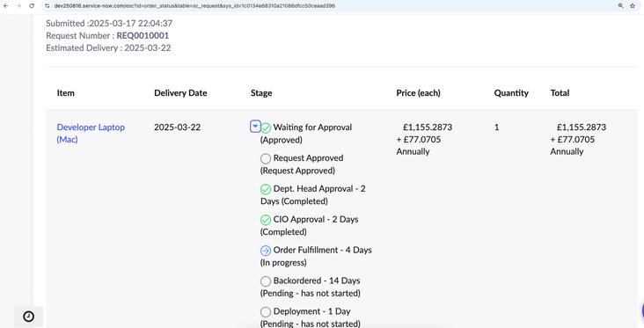This screenshot has height=328, width=644.
Task: Click the blue arrow icon for Order Fulfillment
Action: point(266,251)
